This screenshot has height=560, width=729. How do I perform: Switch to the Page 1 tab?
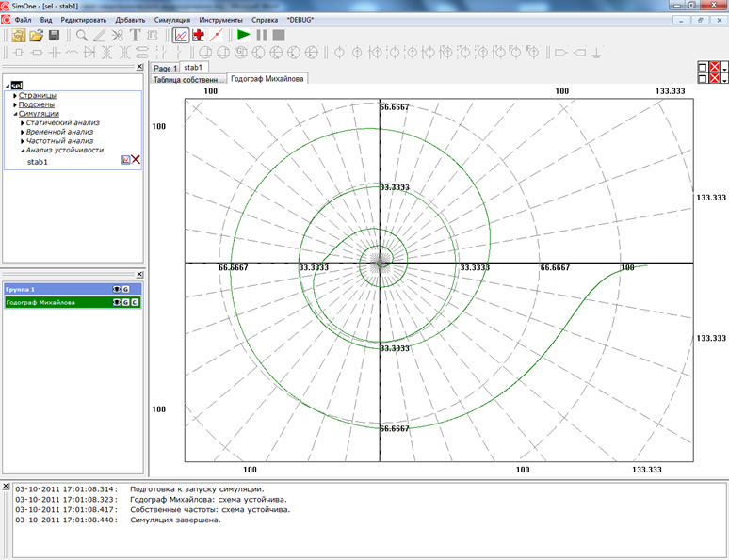[165, 68]
